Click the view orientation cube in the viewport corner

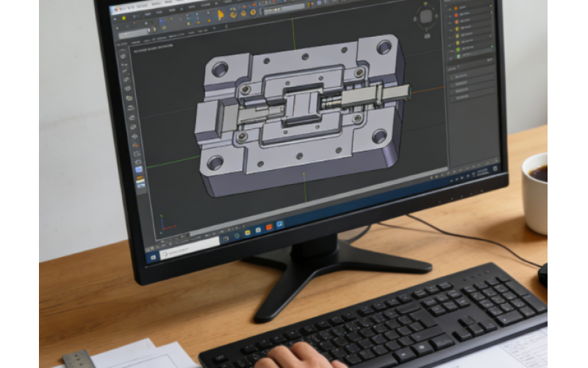tap(425, 17)
